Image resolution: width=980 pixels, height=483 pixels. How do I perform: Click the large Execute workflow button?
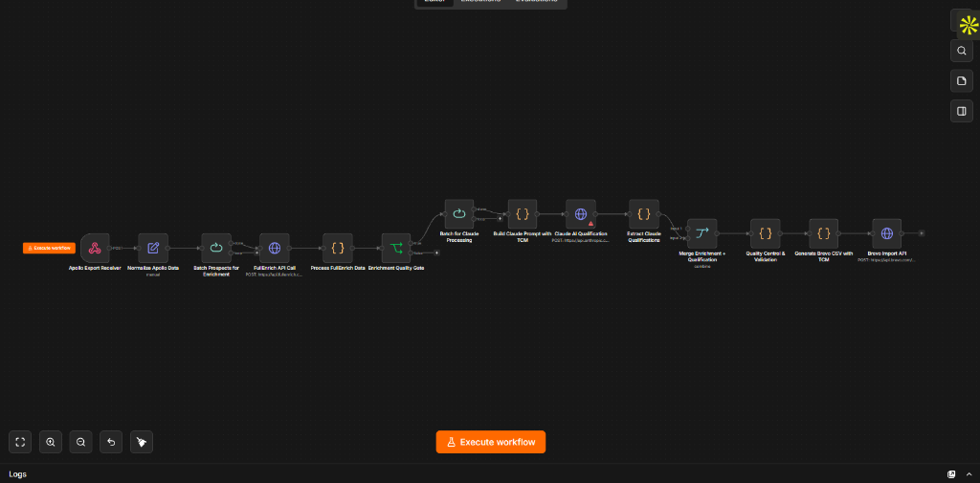[491, 442]
